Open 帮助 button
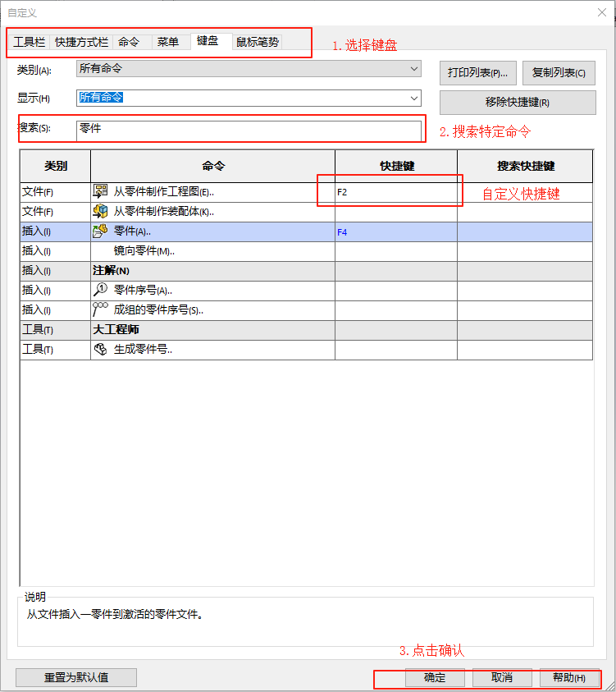 (x=569, y=677)
